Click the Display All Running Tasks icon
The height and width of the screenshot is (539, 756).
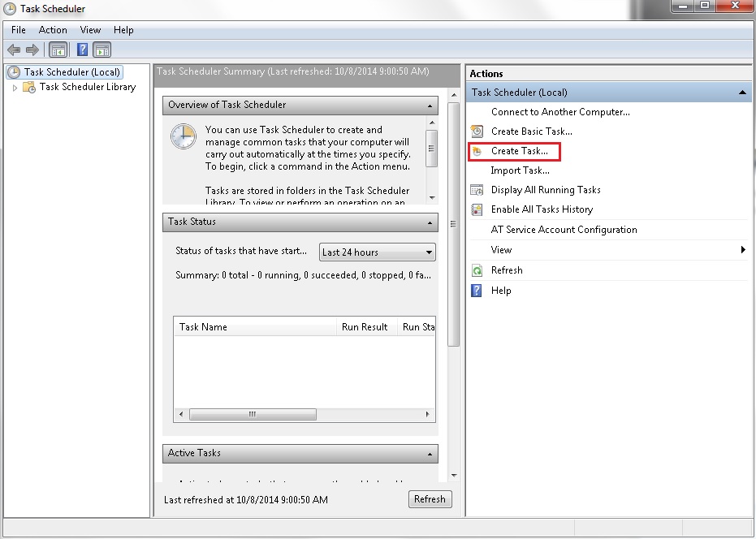[x=477, y=190]
